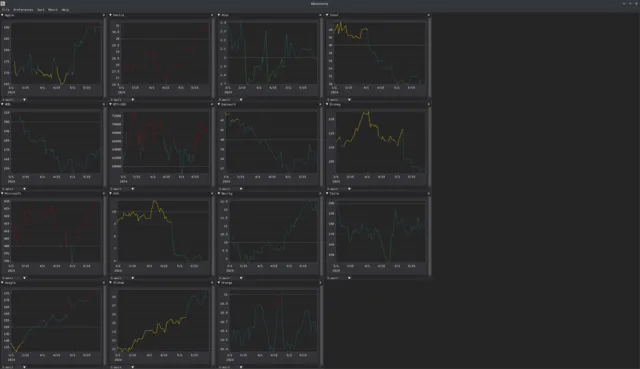Image resolution: width=640 pixels, height=369 pixels.
Task: Click the vertical scrollbar beside Tesla chart
Action: [x=430, y=236]
